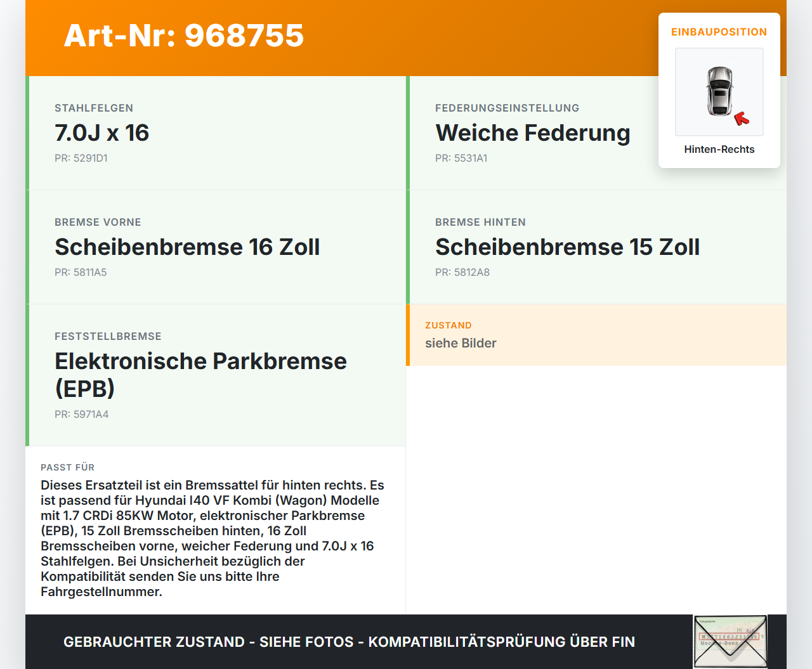Select the EINBAUPOSITION heading

(x=719, y=32)
